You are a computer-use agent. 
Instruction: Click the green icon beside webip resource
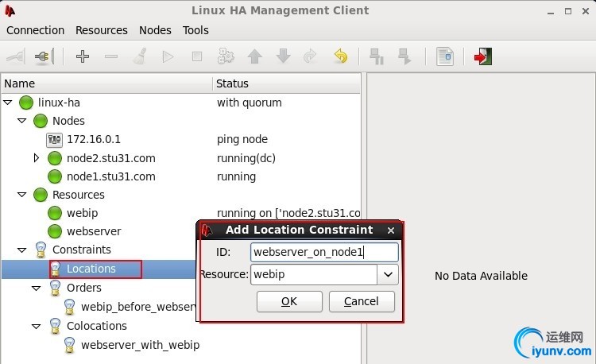click(55, 213)
